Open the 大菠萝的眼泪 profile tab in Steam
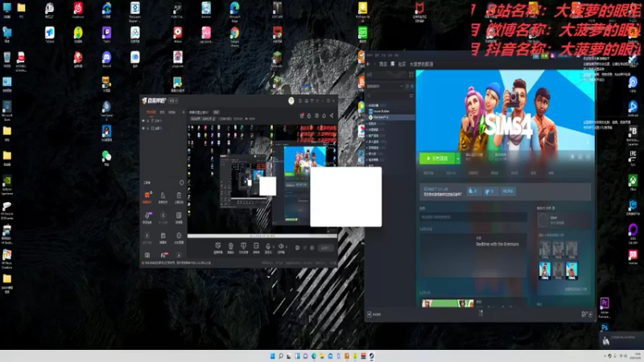The height and width of the screenshot is (362, 644). 421,64
